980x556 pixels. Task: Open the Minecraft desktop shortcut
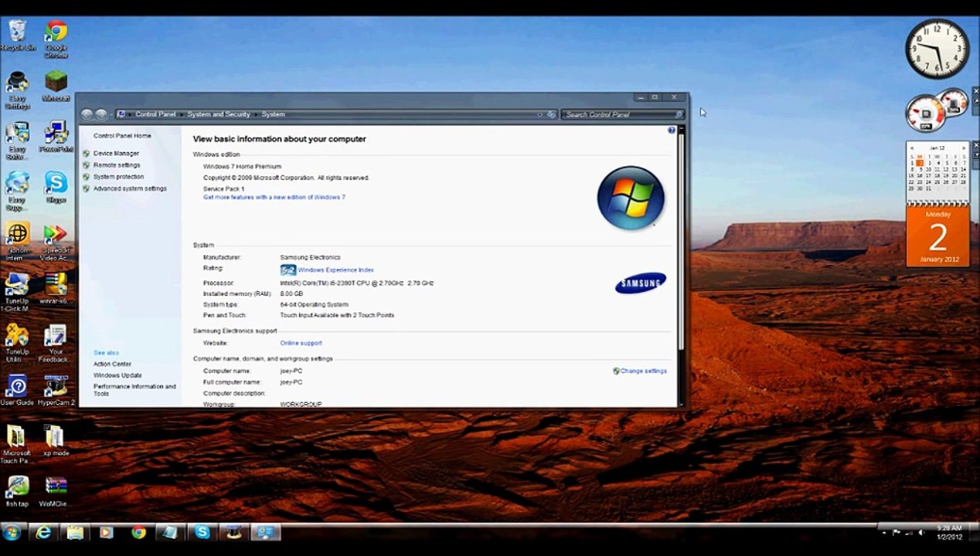coord(56,86)
